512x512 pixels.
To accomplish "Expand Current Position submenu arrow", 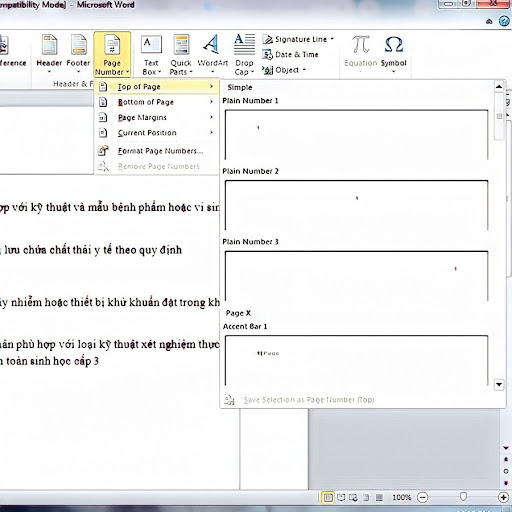I will click(x=211, y=133).
